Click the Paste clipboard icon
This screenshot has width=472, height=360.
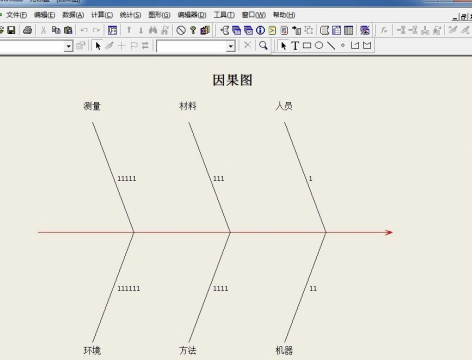coord(68,30)
